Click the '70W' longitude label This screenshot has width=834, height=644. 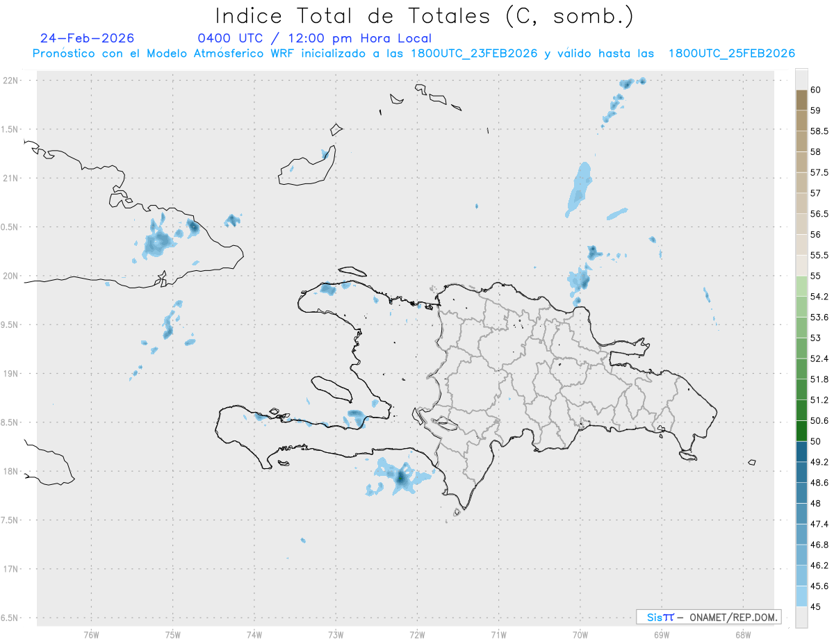click(580, 634)
